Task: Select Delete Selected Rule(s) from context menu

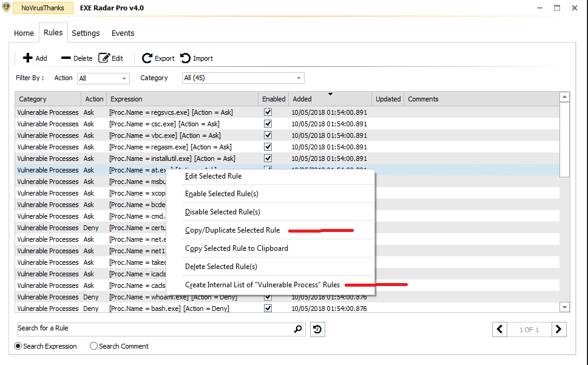Action: (221, 267)
